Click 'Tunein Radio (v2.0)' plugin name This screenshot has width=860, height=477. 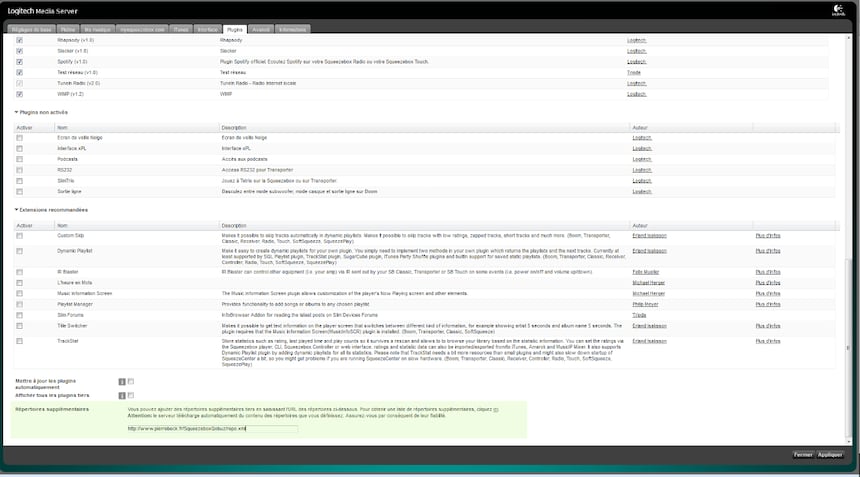pos(78,83)
